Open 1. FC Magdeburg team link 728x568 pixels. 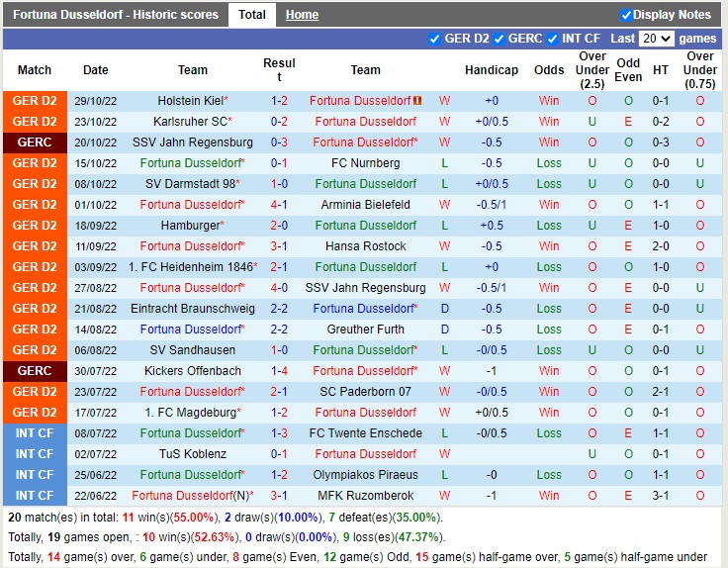pyautogui.click(x=190, y=413)
